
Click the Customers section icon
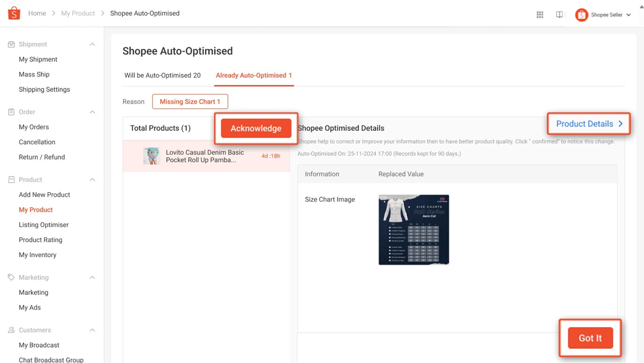point(11,330)
